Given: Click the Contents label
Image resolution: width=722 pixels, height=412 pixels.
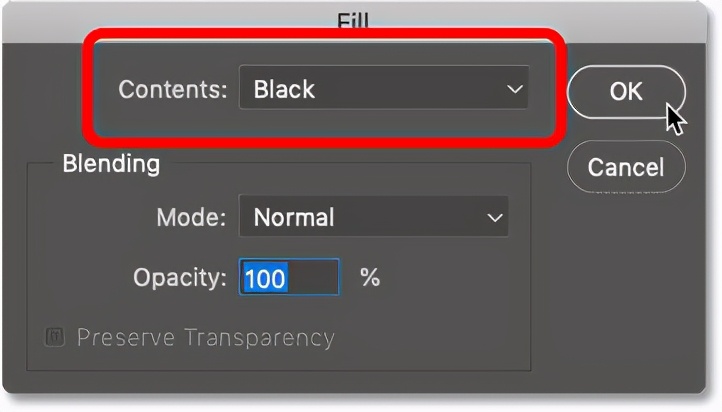Looking at the screenshot, I should pos(173,90).
